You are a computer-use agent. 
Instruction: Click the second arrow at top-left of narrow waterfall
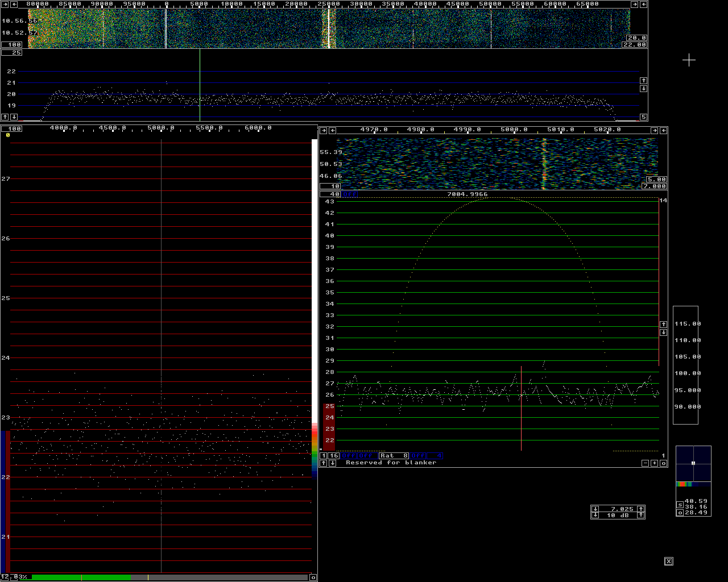coord(333,130)
